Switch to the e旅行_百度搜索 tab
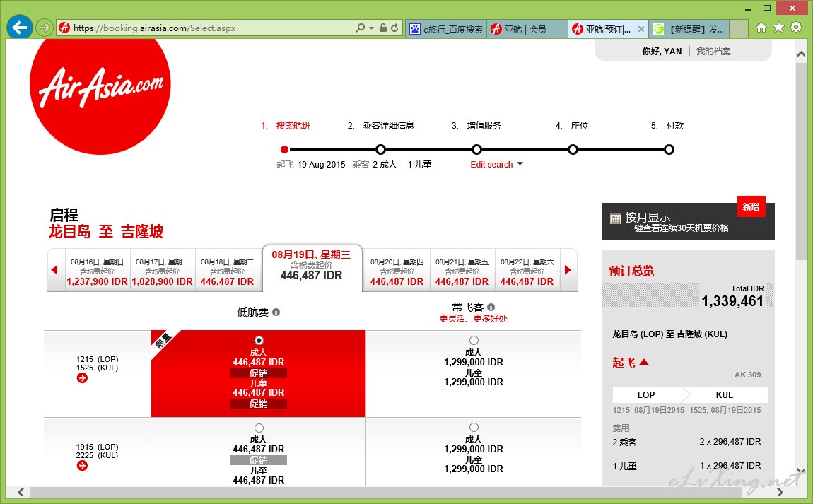 (x=446, y=29)
